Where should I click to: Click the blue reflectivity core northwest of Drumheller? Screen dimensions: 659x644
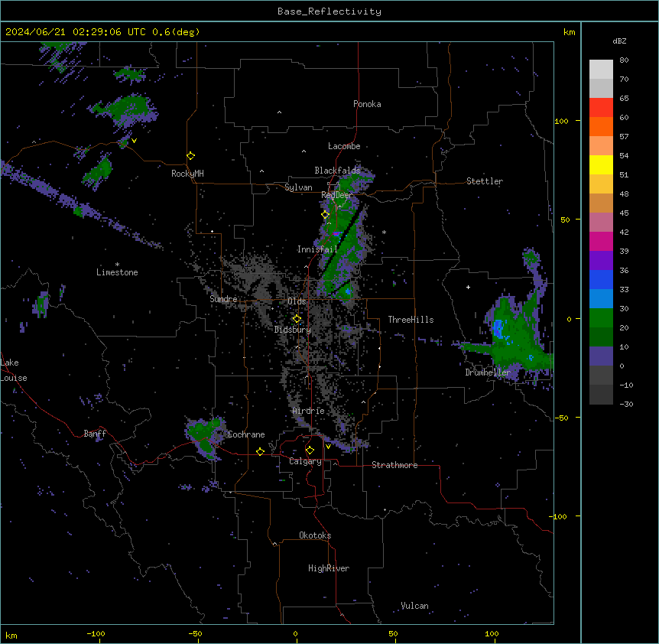coord(498,327)
